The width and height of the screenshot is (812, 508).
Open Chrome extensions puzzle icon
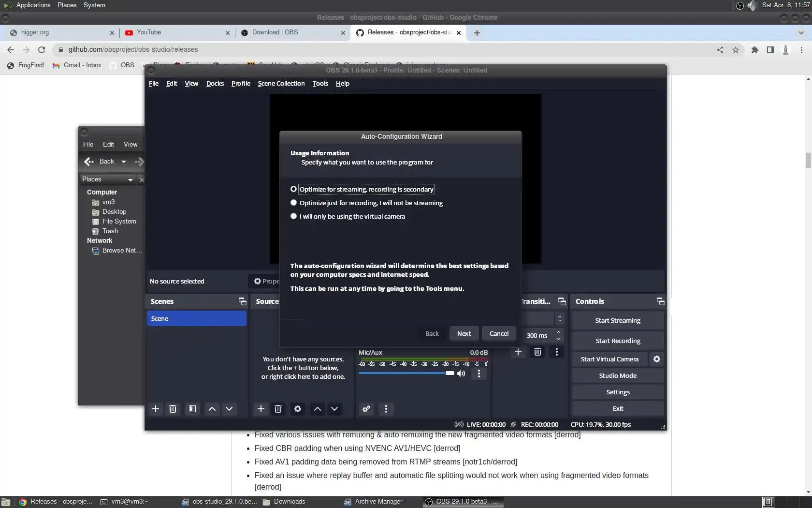[755, 49]
